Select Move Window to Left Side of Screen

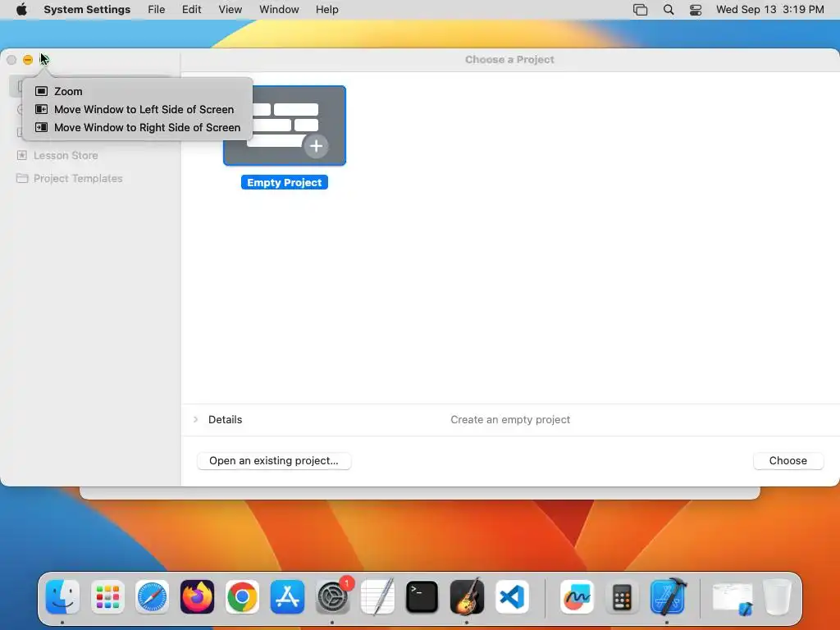tap(137, 109)
